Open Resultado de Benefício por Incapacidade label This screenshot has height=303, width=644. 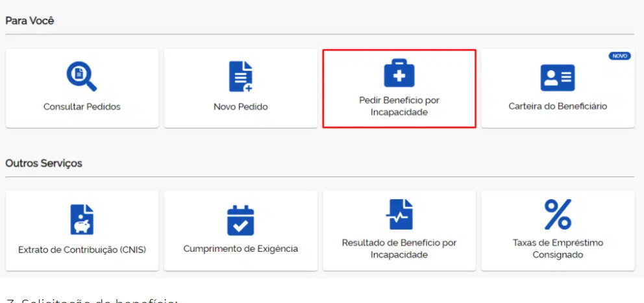pyautogui.click(x=399, y=248)
